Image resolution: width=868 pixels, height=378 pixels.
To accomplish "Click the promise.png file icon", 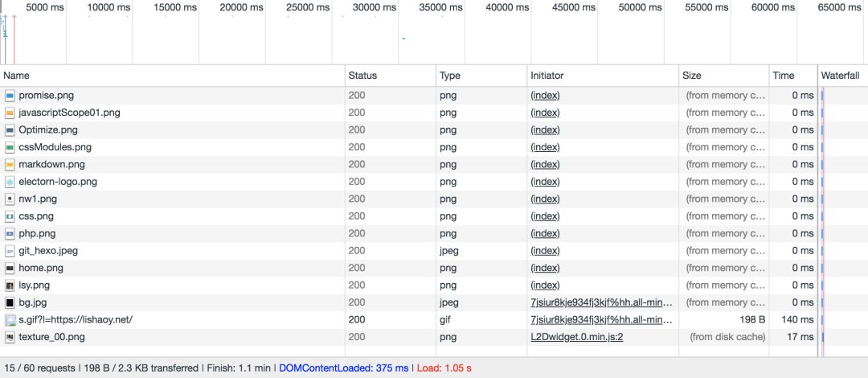I will pos(10,96).
